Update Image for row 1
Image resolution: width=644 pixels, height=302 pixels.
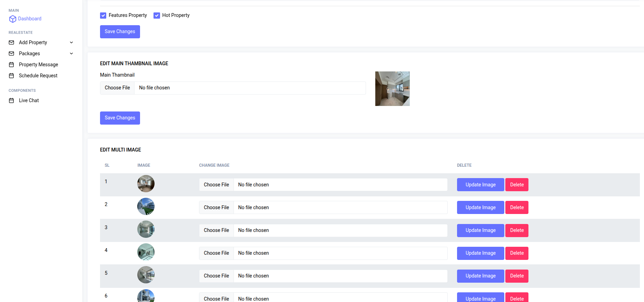point(480,185)
